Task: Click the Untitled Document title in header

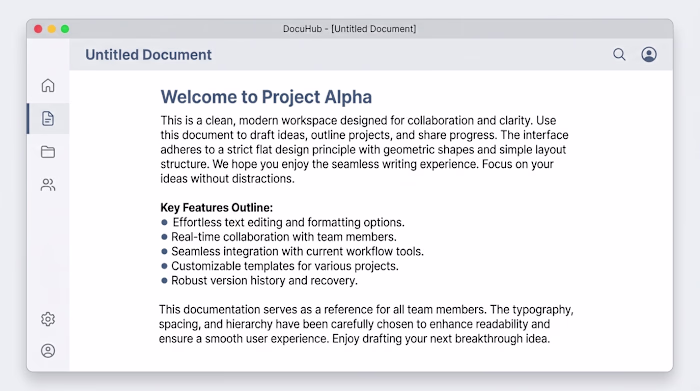Action: (148, 54)
